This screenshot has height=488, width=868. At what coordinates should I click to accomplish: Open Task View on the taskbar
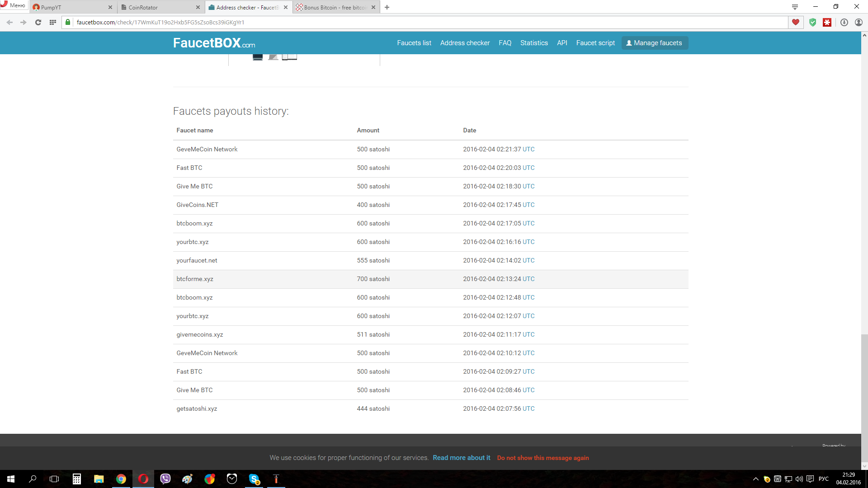coord(54,479)
